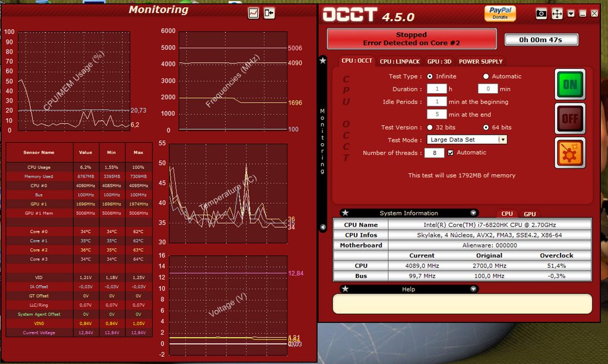The image size is (608, 364).
Task: Click the Temperature graph
Action: (x=228, y=194)
